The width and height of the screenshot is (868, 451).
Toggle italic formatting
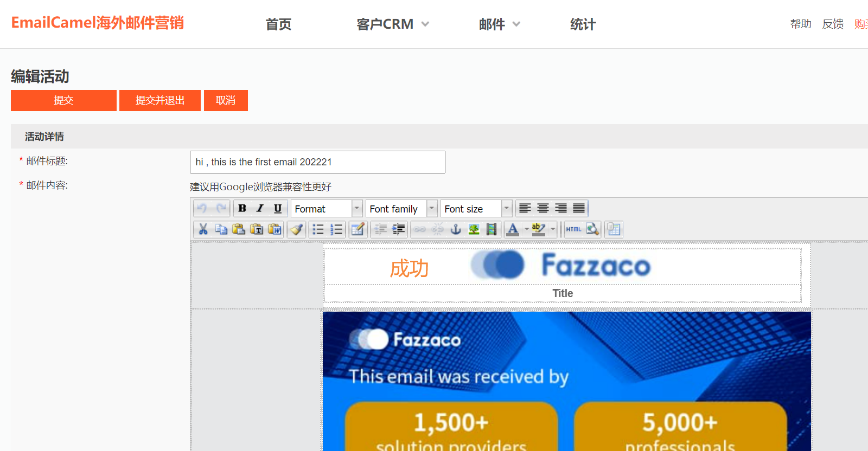click(x=260, y=209)
